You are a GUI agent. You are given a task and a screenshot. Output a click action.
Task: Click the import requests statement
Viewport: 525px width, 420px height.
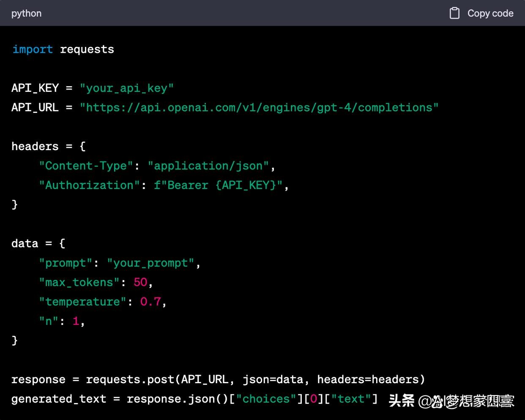click(63, 49)
